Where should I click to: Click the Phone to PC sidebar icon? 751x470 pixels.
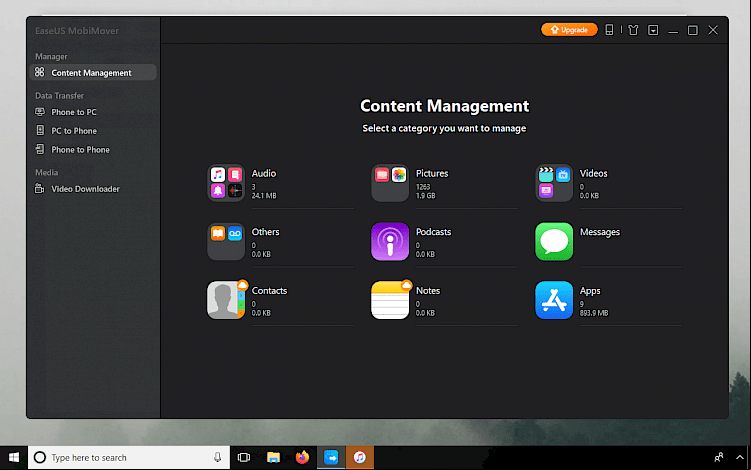40,112
